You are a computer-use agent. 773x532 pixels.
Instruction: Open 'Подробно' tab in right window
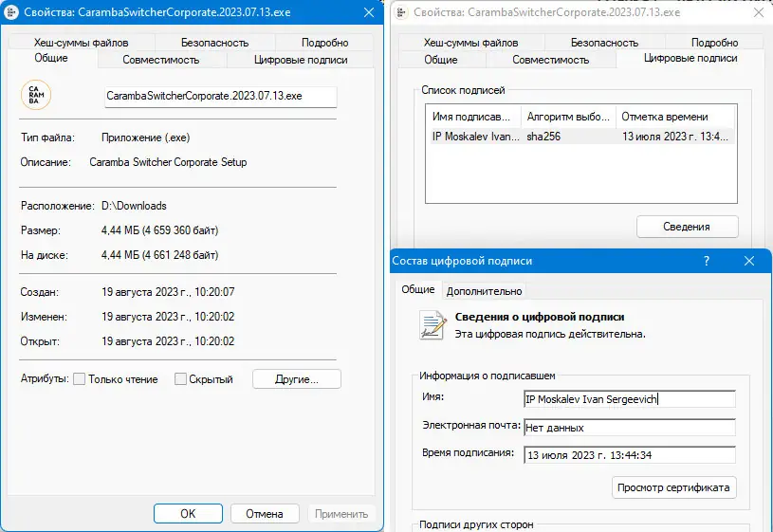pyautogui.click(x=714, y=43)
